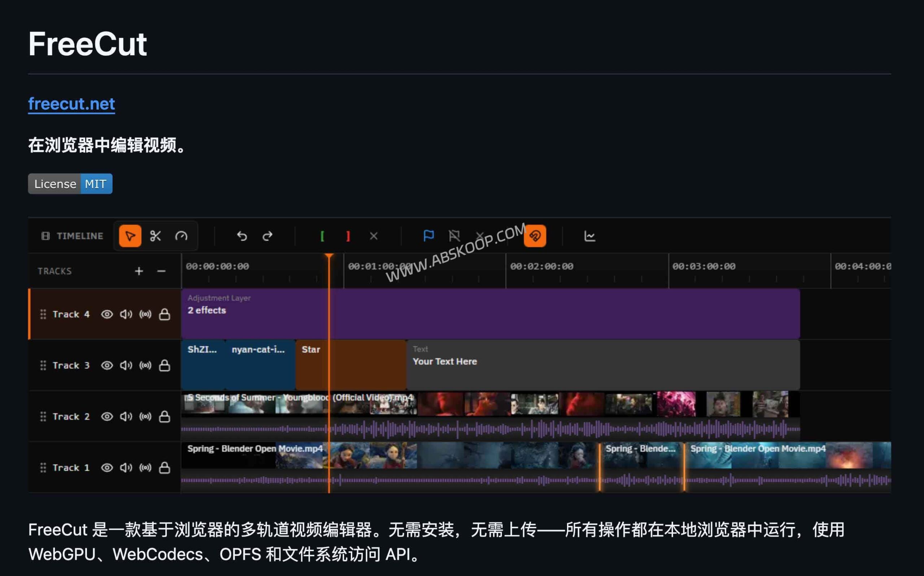The image size is (924, 576).
Task: Click the MIT license badge
Action: pyautogui.click(x=96, y=183)
